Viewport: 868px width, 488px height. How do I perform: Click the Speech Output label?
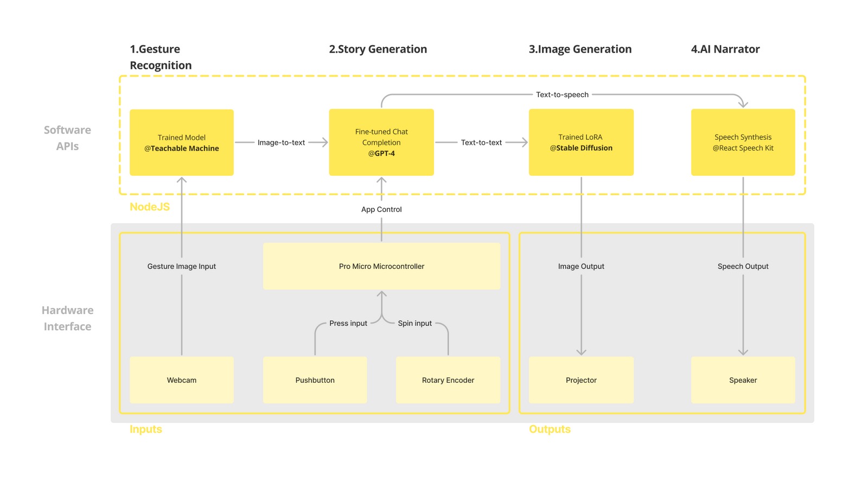click(x=743, y=266)
